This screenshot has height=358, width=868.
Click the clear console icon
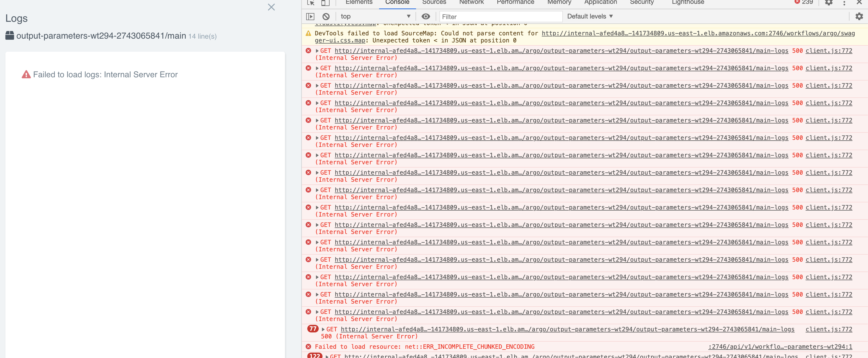click(325, 16)
